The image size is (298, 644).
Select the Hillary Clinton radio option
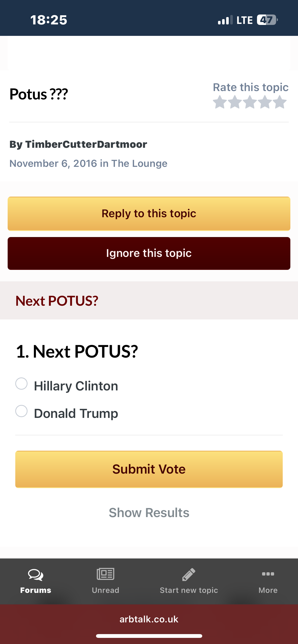pos(21,384)
